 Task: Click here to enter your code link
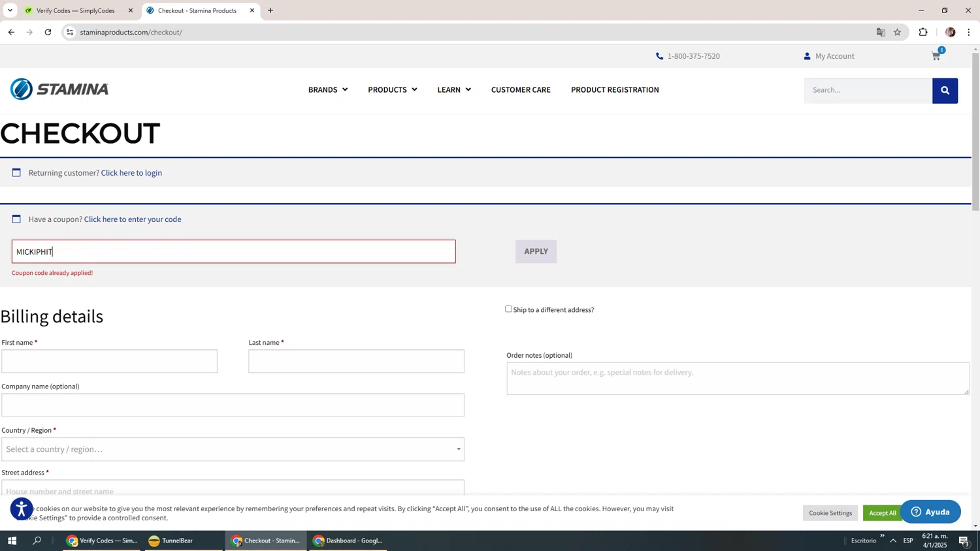click(x=133, y=219)
